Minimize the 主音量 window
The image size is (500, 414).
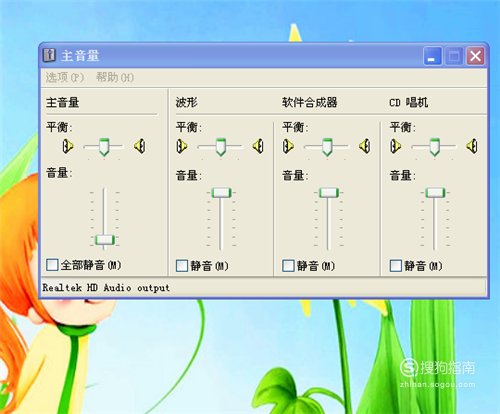[x=432, y=56]
